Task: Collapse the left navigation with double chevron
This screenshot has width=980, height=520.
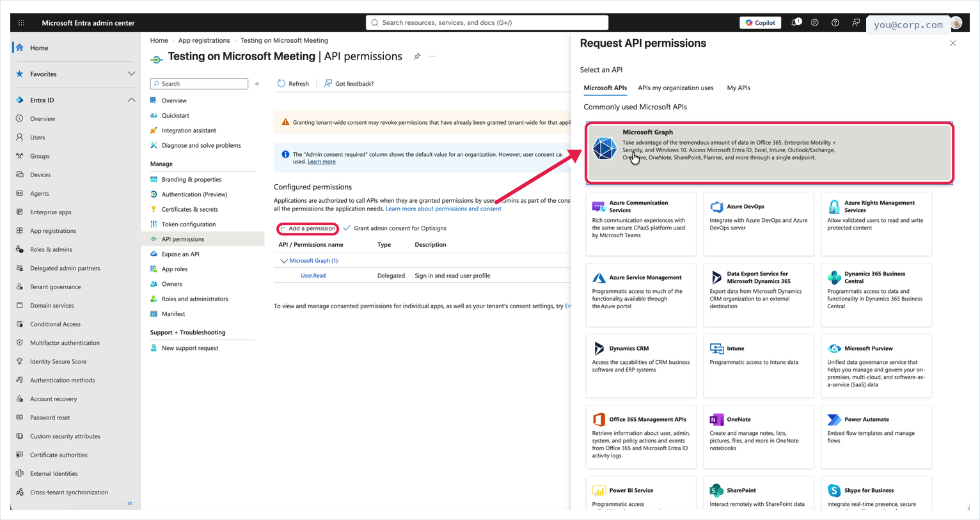Action: [130, 503]
